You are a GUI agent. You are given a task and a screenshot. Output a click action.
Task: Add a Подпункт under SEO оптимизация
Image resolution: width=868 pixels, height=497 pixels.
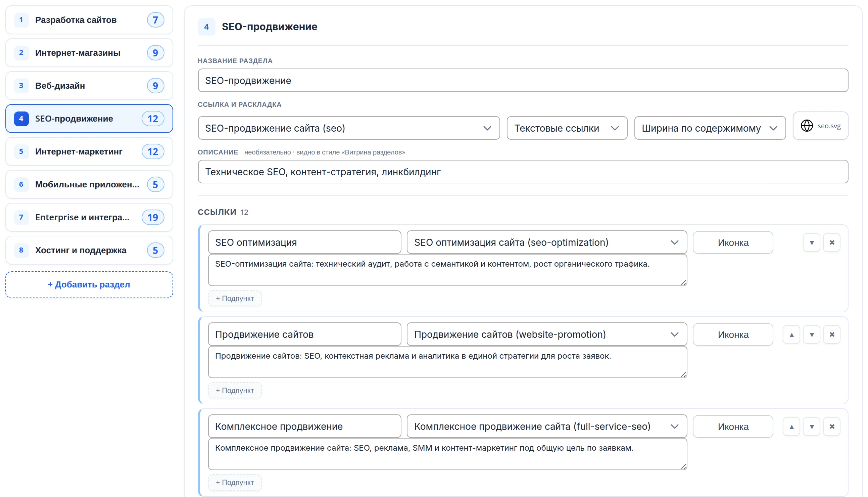235,298
